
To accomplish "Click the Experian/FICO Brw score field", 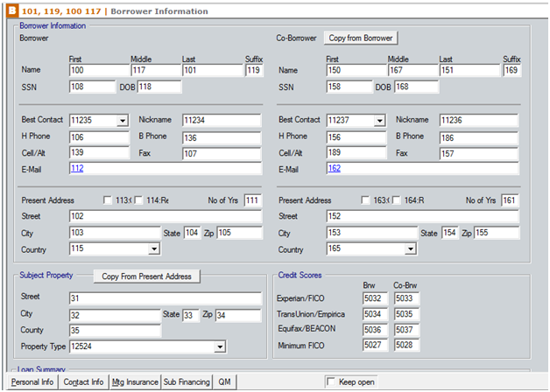I will click(376, 297).
